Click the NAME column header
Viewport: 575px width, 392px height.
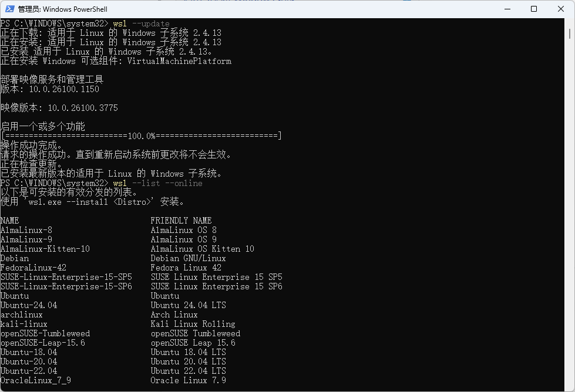(10, 220)
